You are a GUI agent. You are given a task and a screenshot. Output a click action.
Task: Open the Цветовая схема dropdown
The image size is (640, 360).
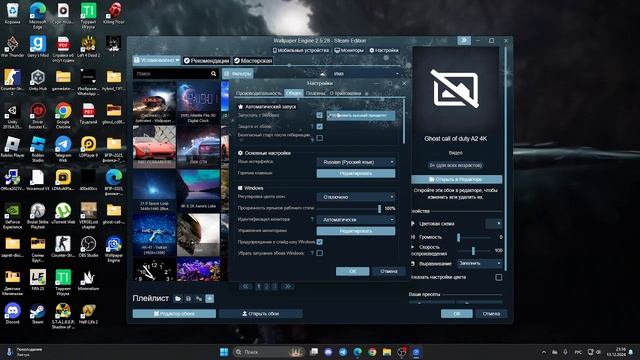[493, 224]
